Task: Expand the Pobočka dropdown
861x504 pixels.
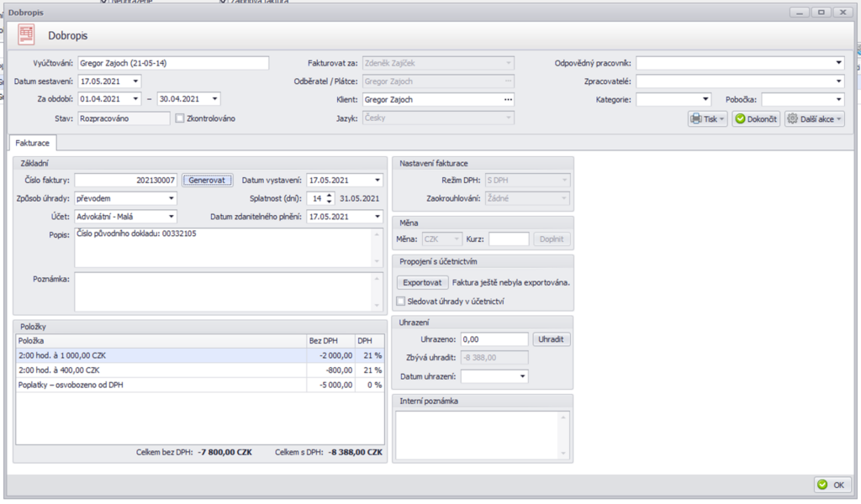Action: pos(838,100)
